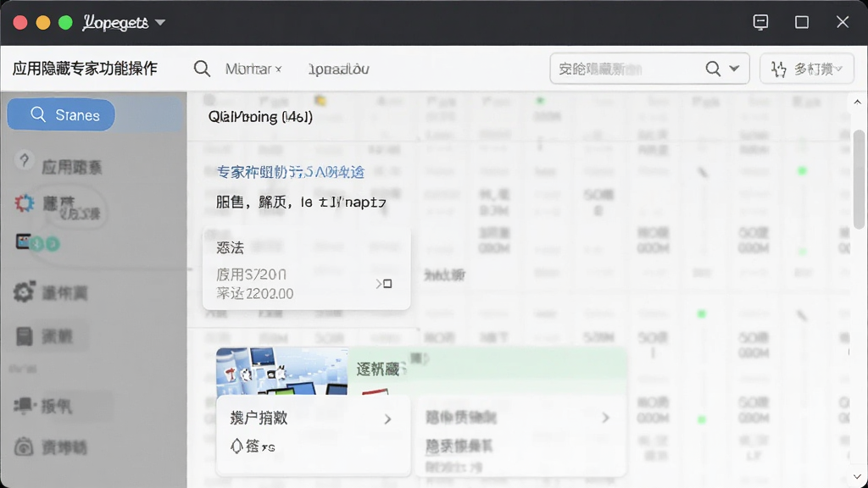Switch to the second tab next to Mortar
This screenshot has width=868, height=488.
(x=338, y=69)
